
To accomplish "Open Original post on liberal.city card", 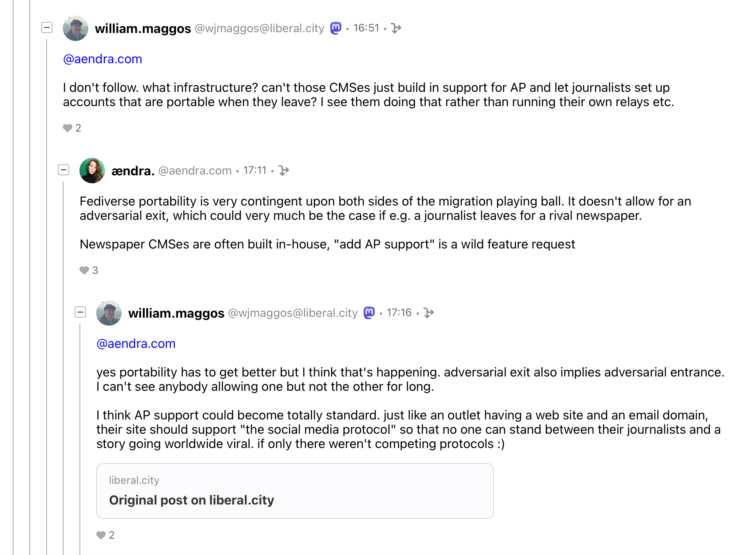I will [x=295, y=491].
